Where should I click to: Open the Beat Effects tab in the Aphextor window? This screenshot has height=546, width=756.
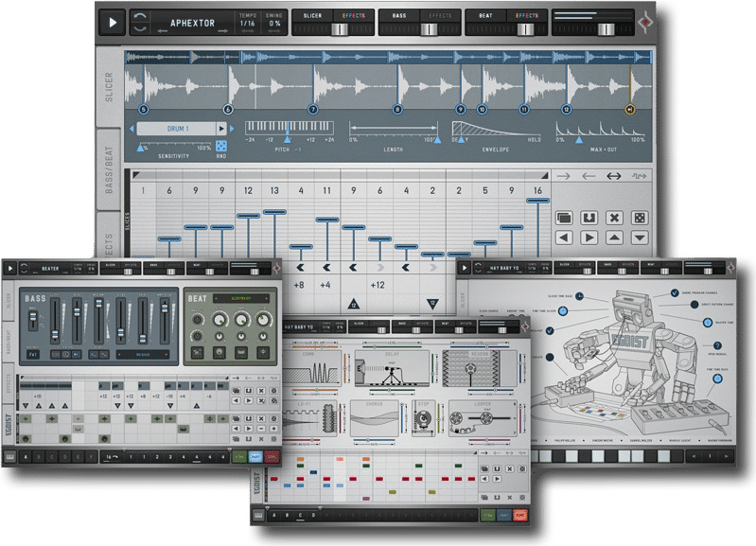(526, 16)
